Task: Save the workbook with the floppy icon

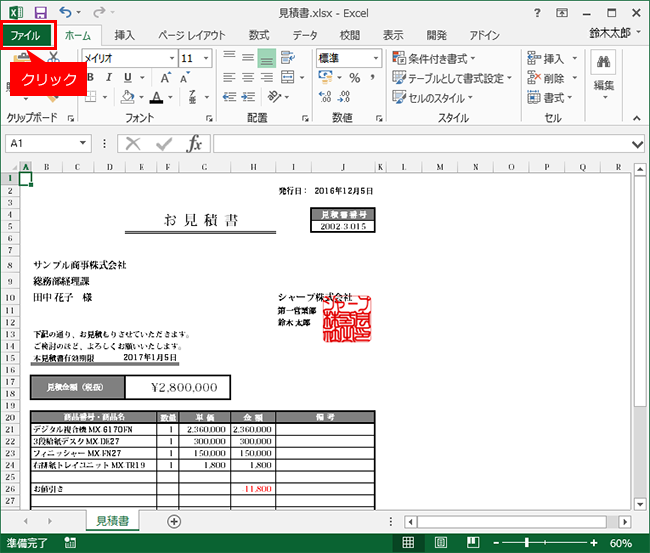Action: [40, 12]
